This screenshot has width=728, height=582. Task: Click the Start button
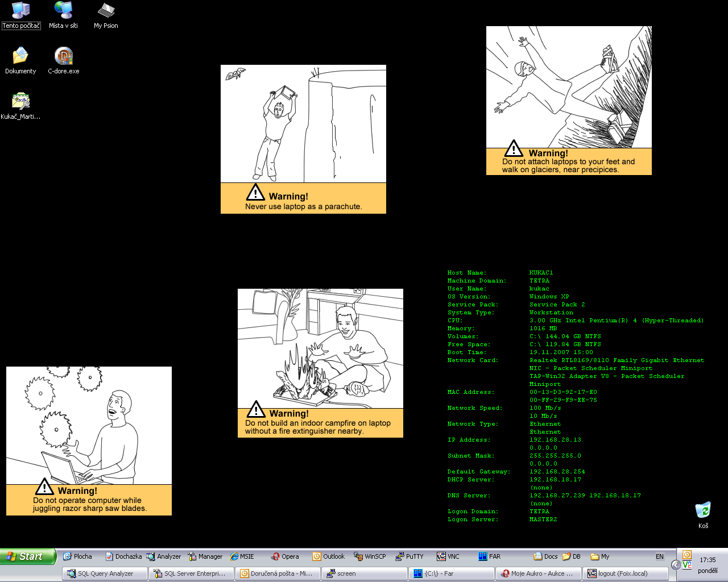point(28,556)
